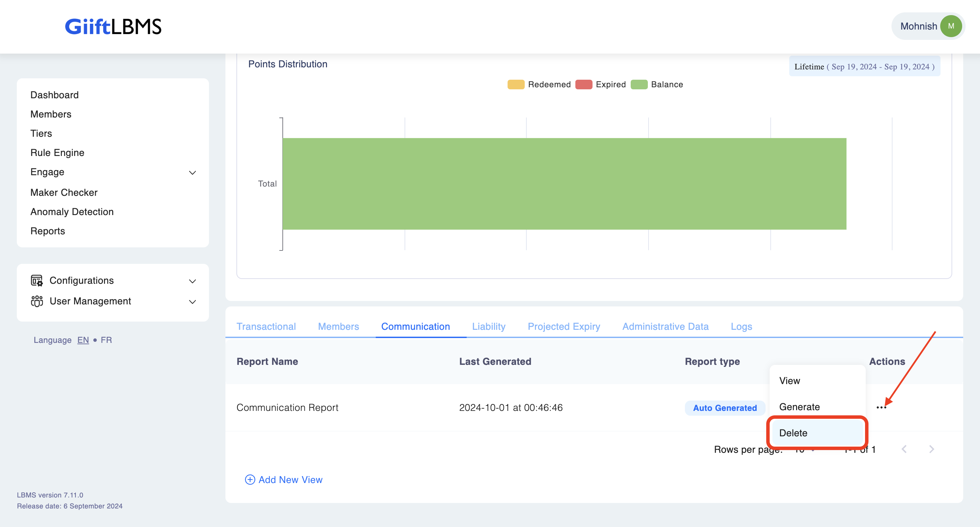Expand User Management chevron
The height and width of the screenshot is (527, 980).
coord(192,302)
